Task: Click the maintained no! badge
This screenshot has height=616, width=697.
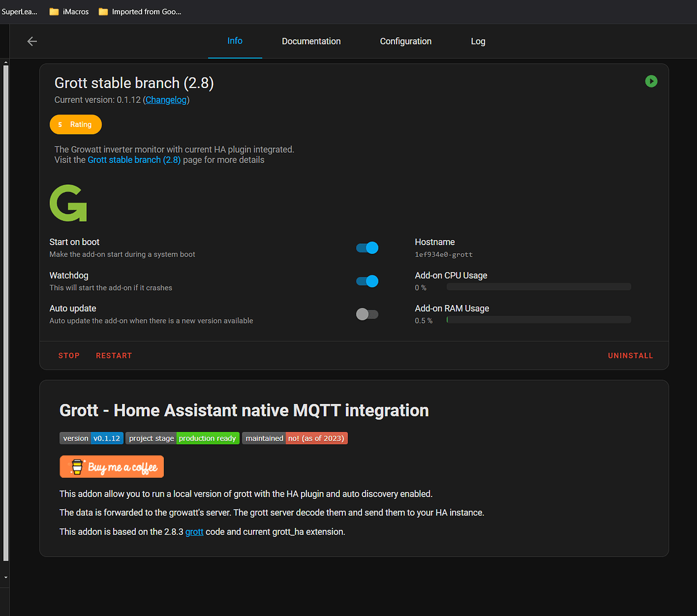Action: point(294,439)
